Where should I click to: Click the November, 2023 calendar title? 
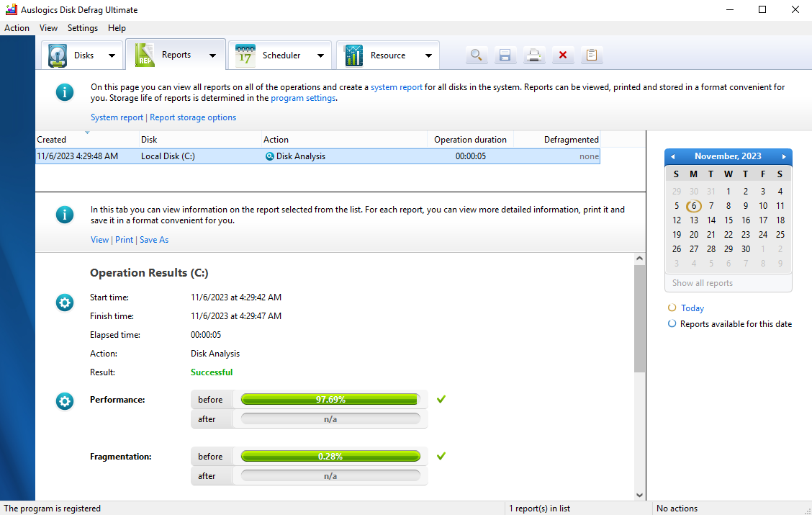[x=728, y=156]
